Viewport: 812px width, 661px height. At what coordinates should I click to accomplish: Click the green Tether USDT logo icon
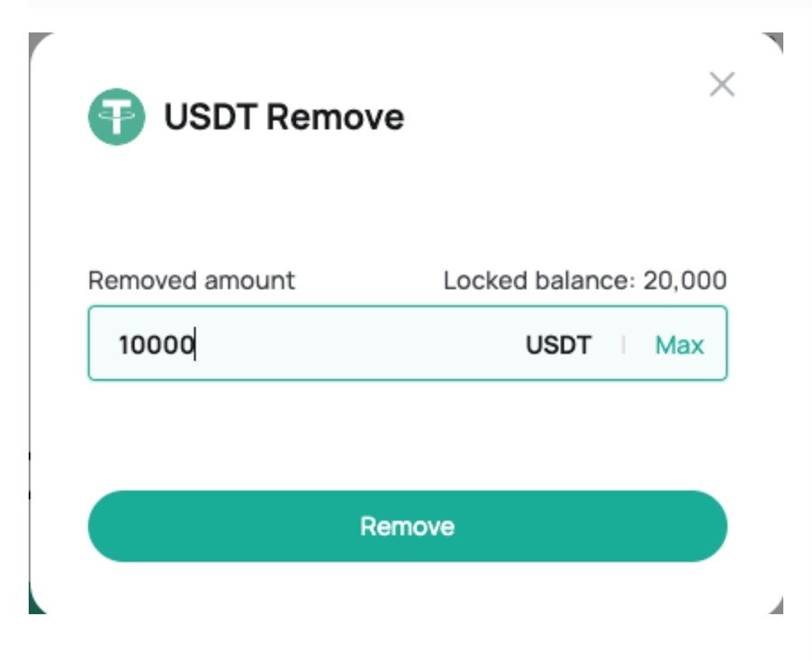116,116
